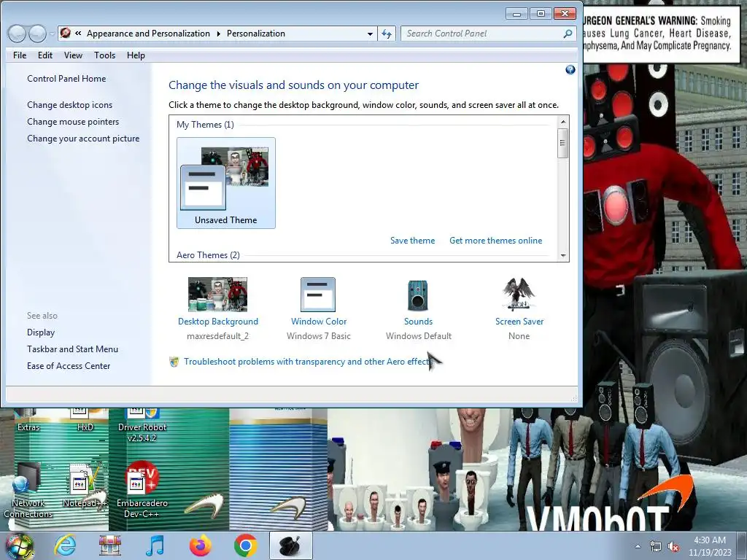
Task: Click Troubleshoot problems with transparency link
Action: coord(307,362)
